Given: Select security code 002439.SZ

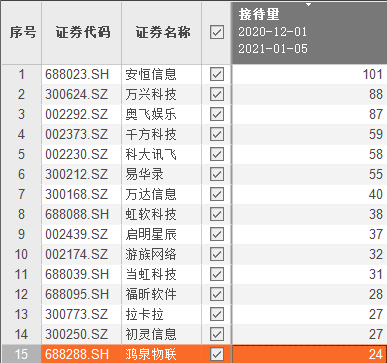Looking at the screenshot, I should point(77,234).
